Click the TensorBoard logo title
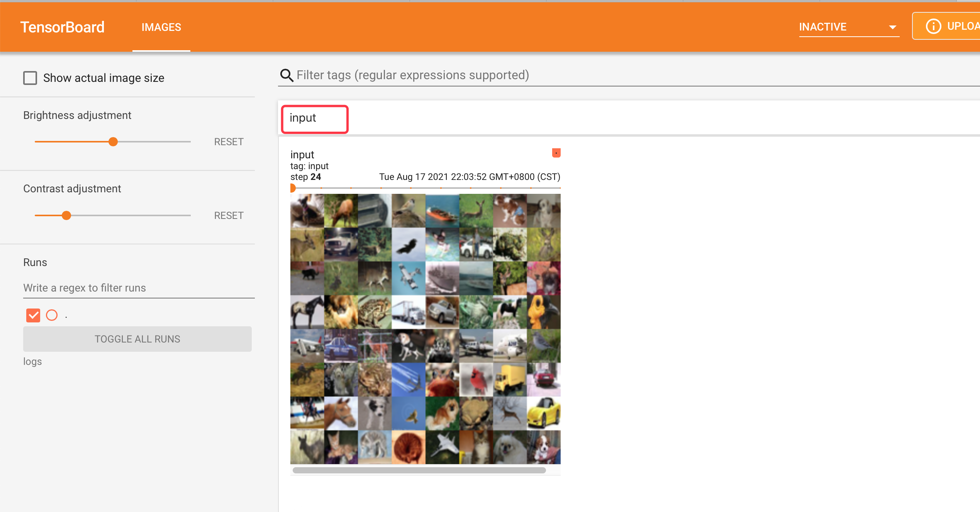 (x=62, y=27)
